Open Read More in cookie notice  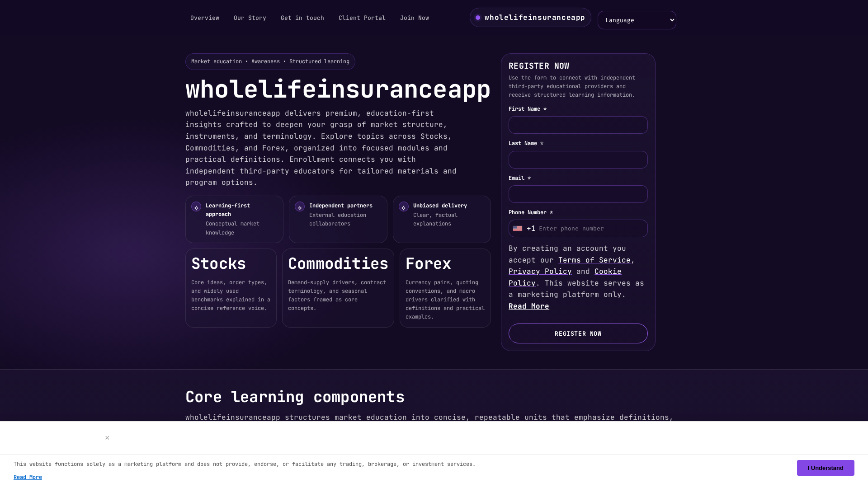point(28,478)
